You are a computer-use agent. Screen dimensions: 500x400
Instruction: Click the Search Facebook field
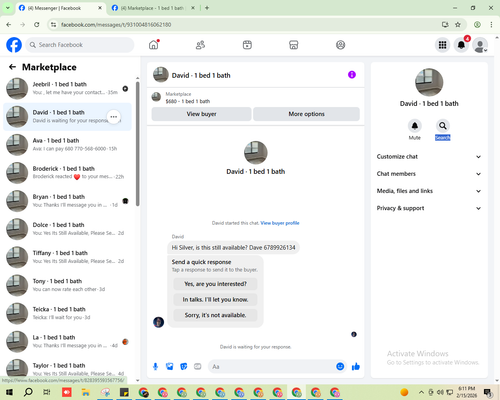(80, 45)
